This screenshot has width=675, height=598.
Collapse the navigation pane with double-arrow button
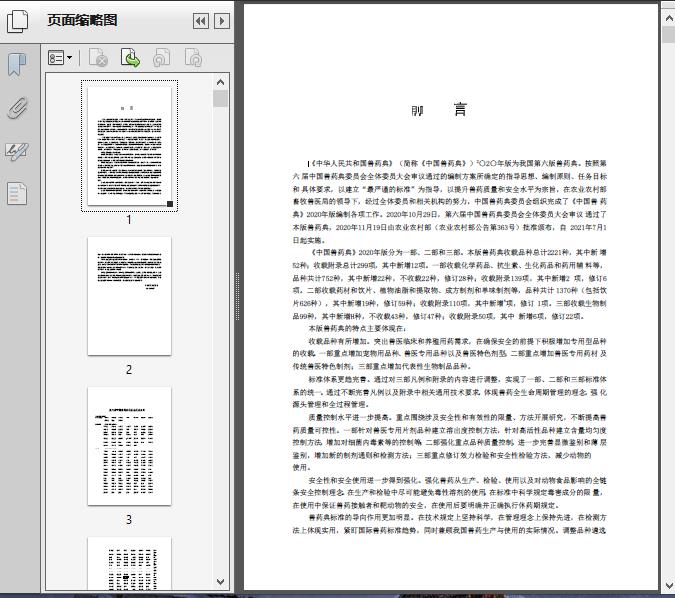[x=201, y=21]
